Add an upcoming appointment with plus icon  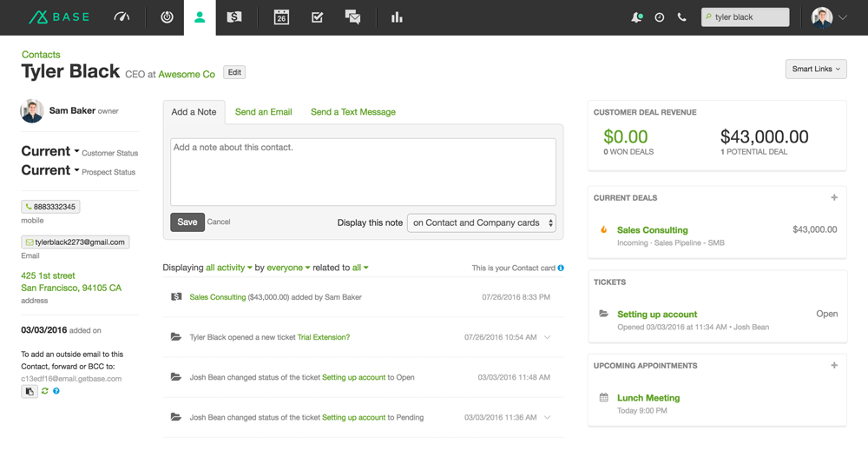click(x=834, y=365)
